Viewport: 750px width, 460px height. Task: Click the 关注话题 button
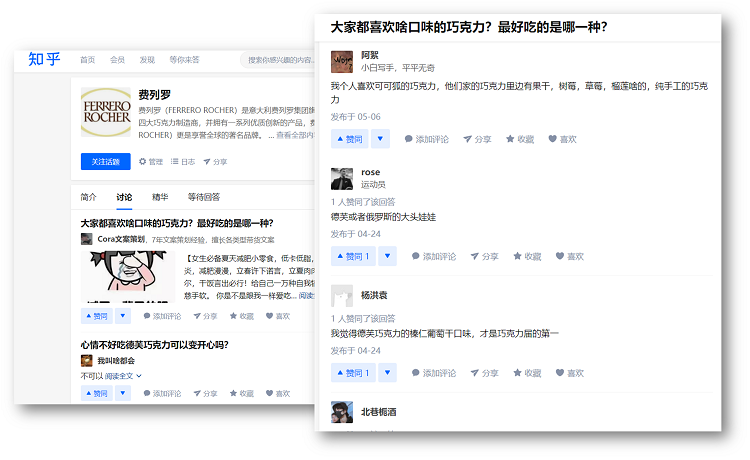(x=106, y=162)
